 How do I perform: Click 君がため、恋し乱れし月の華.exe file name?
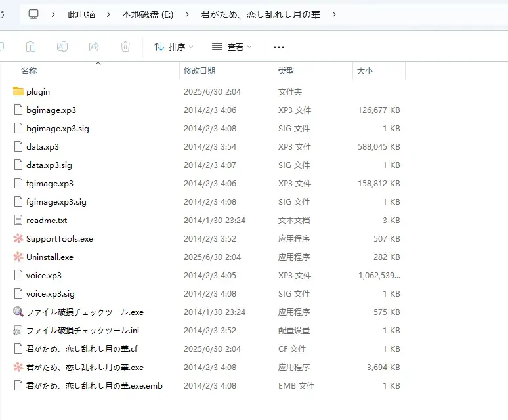click(x=85, y=367)
